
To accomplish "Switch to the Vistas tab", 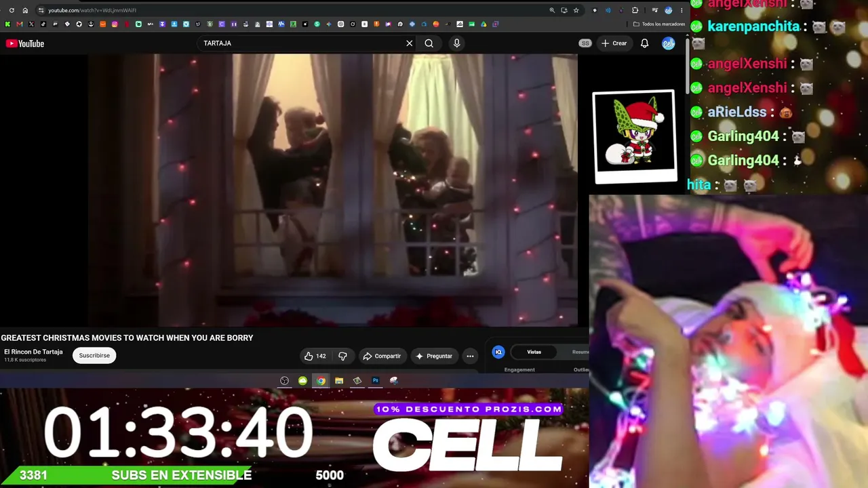I will (x=534, y=352).
